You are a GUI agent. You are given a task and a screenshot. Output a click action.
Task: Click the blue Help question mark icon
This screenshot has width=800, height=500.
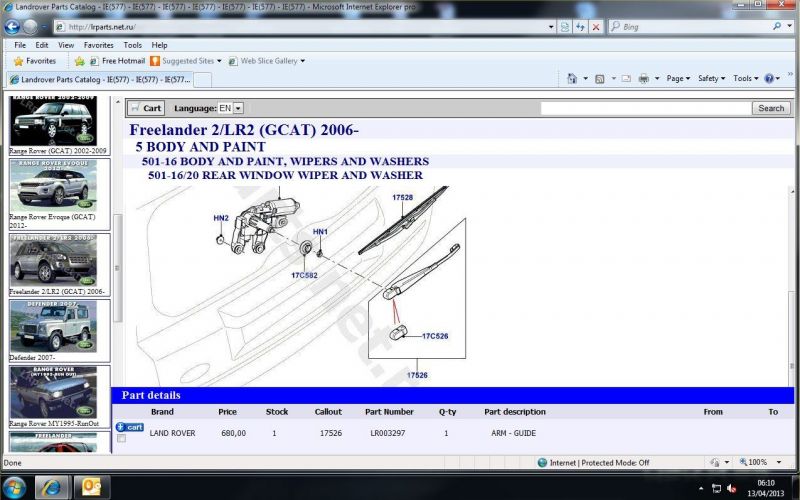[769, 79]
